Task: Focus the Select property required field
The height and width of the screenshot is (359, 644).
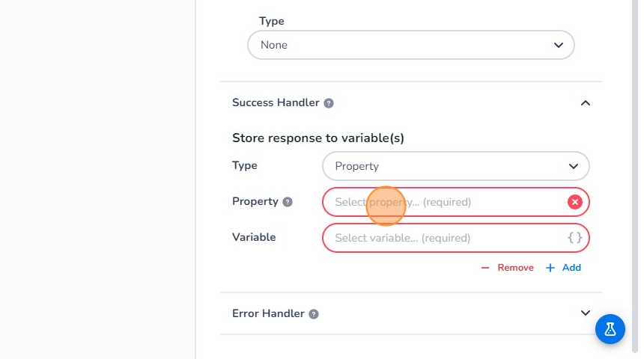Action: (442, 202)
